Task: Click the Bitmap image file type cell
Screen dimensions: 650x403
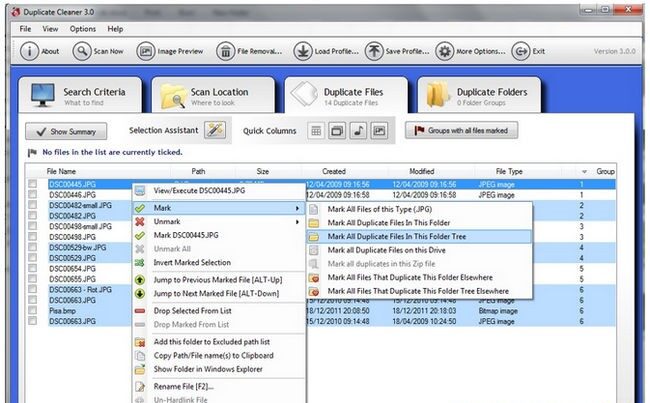Action: click(498, 311)
